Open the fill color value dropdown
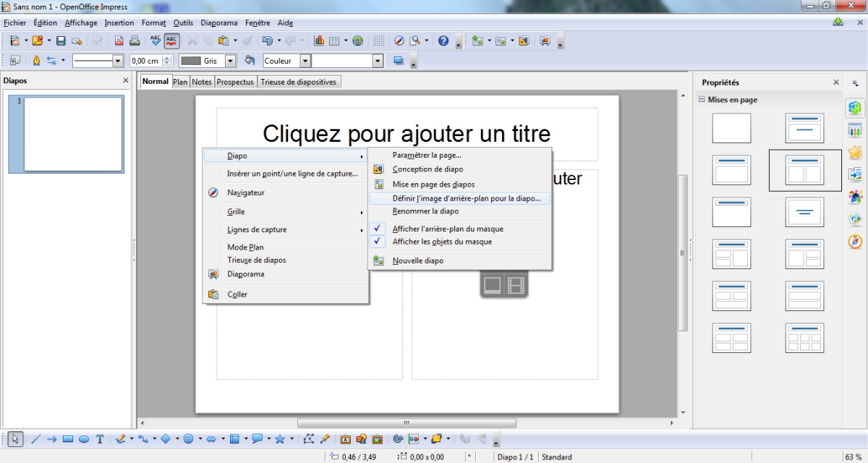 [378, 61]
